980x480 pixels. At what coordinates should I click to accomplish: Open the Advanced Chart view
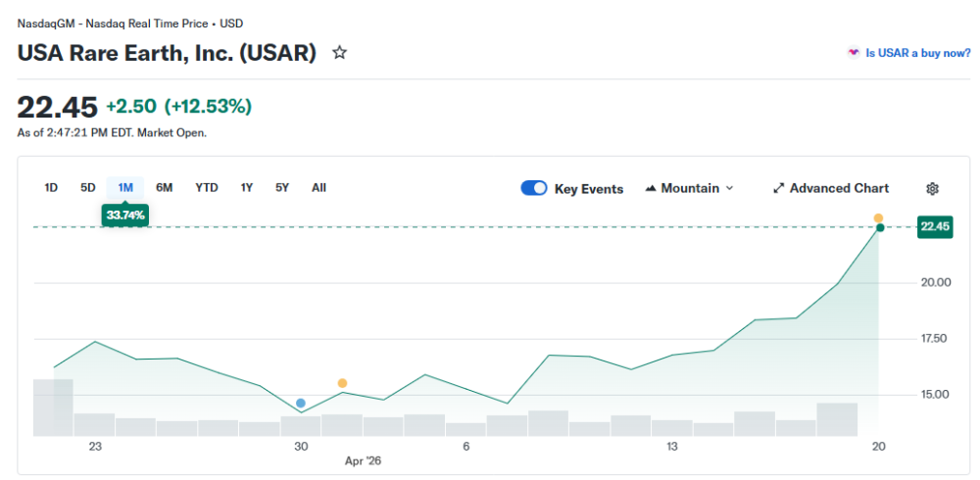[839, 188]
